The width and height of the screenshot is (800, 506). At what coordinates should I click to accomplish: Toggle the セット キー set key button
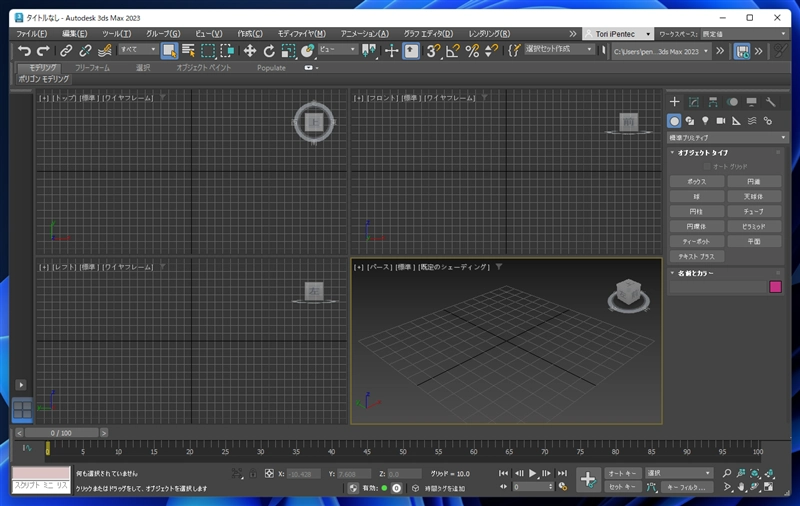(x=622, y=487)
